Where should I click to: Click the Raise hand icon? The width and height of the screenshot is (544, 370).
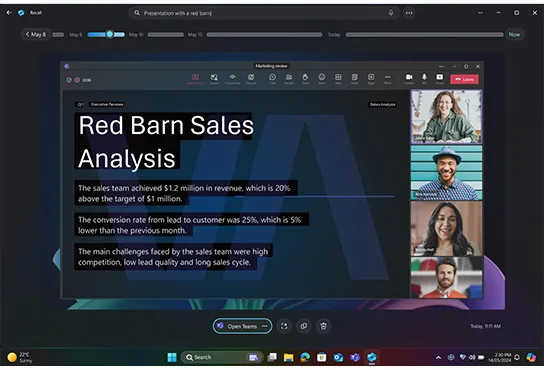[305, 79]
